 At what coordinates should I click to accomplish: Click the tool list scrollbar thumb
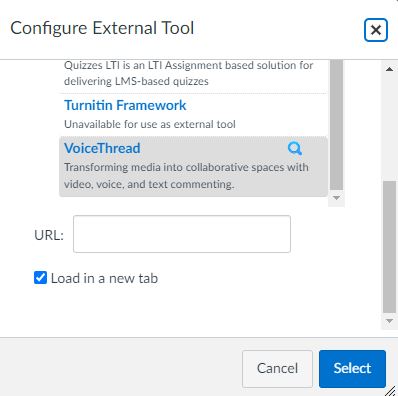pyautogui.click(x=336, y=125)
